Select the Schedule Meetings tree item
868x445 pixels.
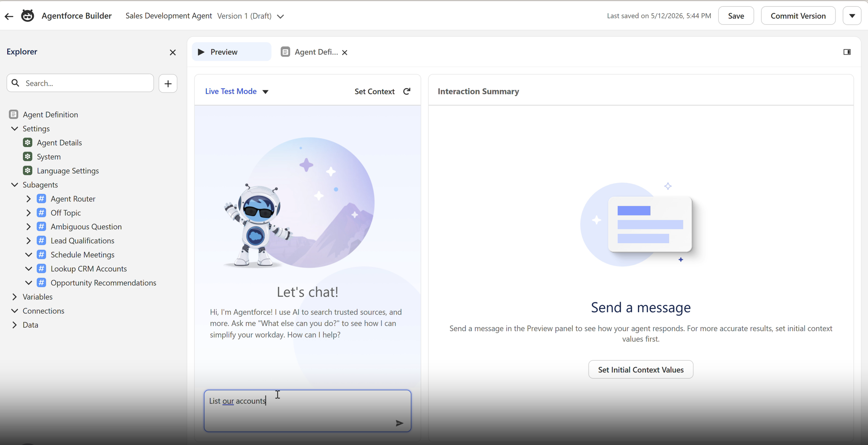(x=82, y=255)
